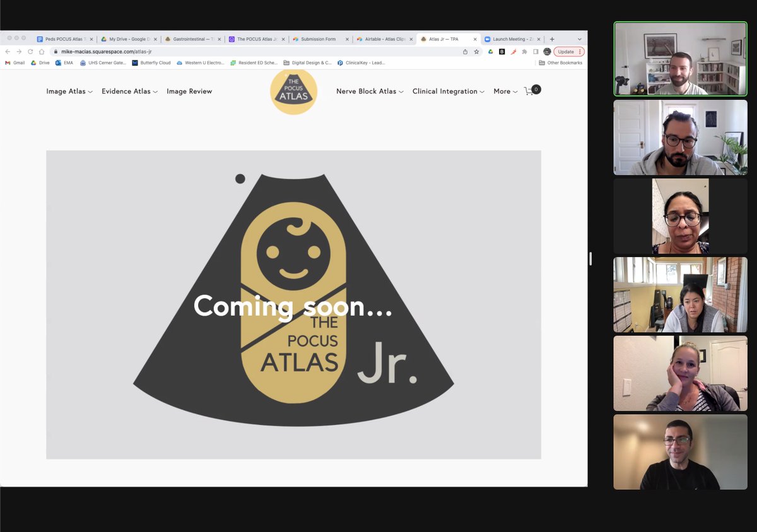Expand the Image Atlas menu
This screenshot has width=757, height=532.
(x=69, y=91)
